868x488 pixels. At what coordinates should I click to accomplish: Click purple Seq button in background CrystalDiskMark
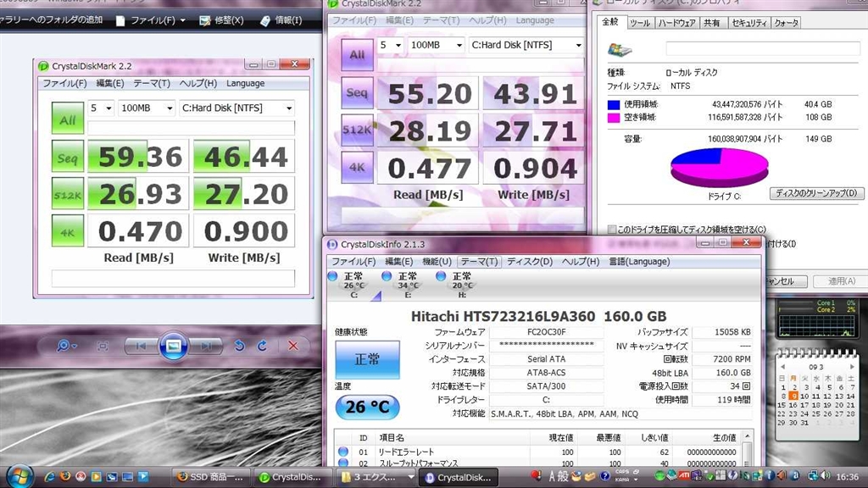tap(357, 92)
